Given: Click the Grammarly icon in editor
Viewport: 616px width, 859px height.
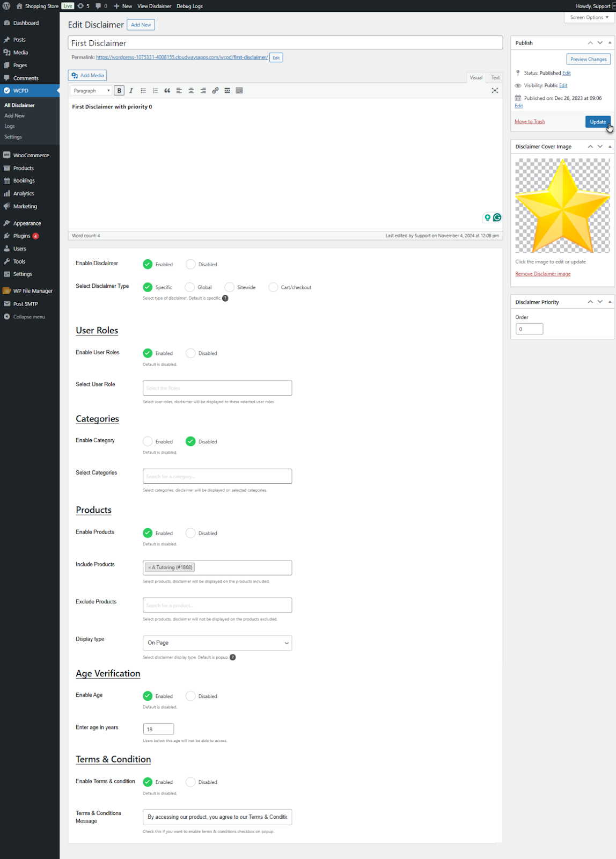Looking at the screenshot, I should pyautogui.click(x=497, y=217).
